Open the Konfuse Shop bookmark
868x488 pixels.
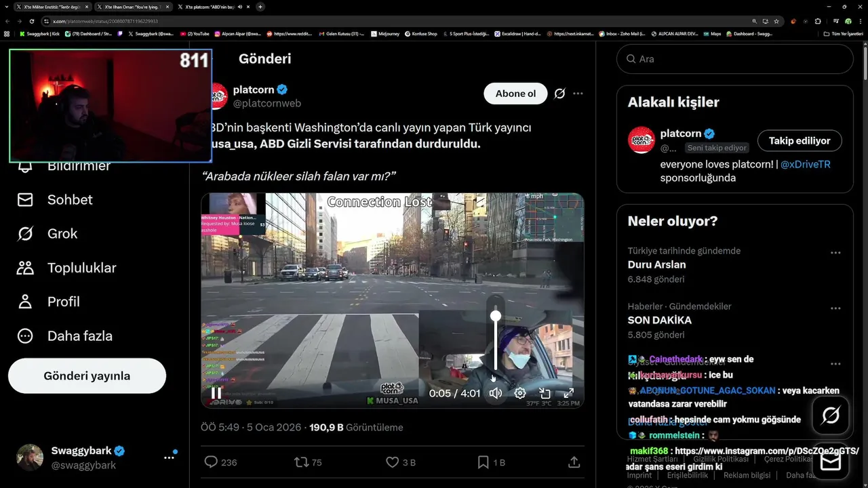pos(420,33)
